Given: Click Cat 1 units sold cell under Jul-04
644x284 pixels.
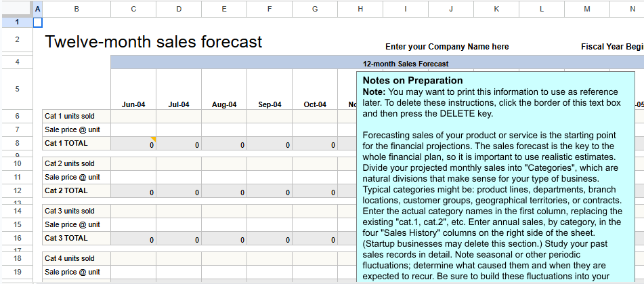Looking at the screenshot, I should 179,117.
